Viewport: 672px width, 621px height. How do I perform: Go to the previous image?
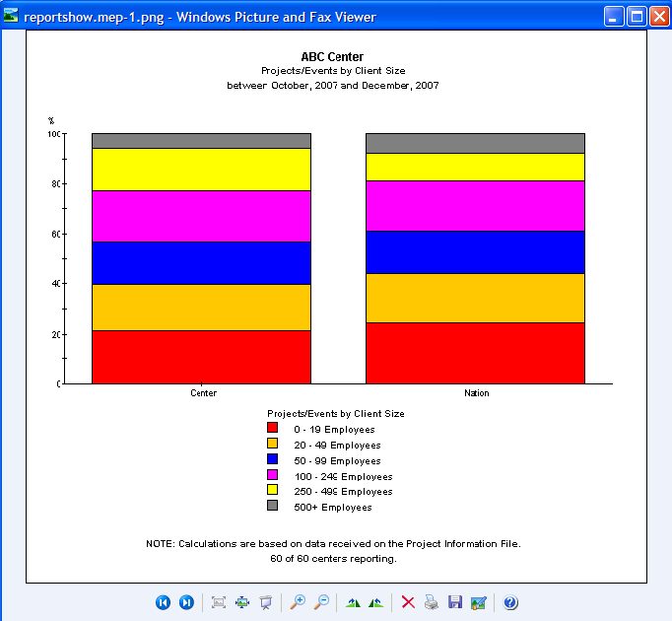click(x=163, y=602)
